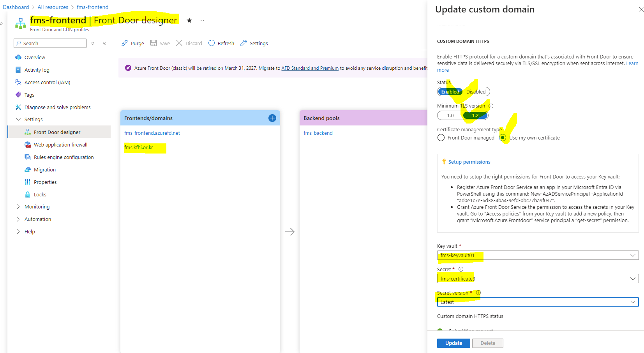The image size is (644, 353).
Task: Click the Tags purple tag icon
Action: click(18, 95)
